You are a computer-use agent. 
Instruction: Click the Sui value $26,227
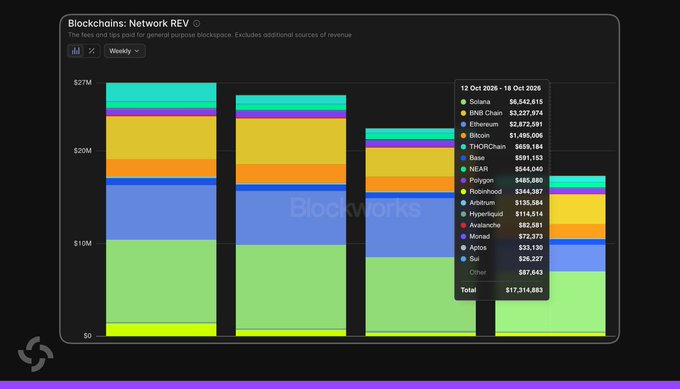[x=531, y=259]
